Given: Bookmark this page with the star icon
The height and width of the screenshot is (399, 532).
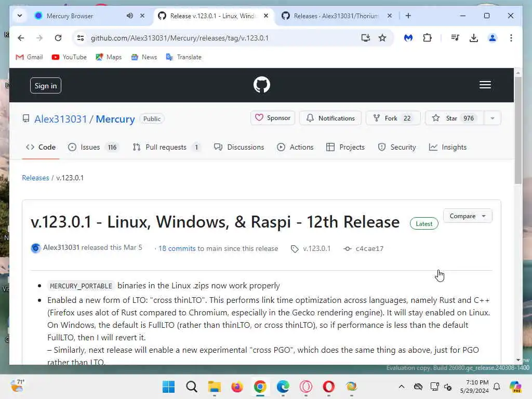Looking at the screenshot, I should pos(382,38).
